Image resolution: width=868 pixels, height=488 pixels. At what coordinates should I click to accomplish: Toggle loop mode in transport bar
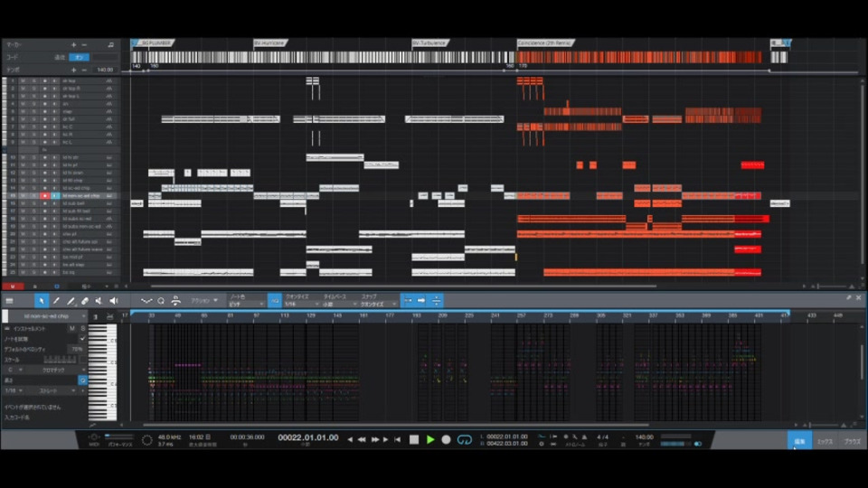[465, 440]
